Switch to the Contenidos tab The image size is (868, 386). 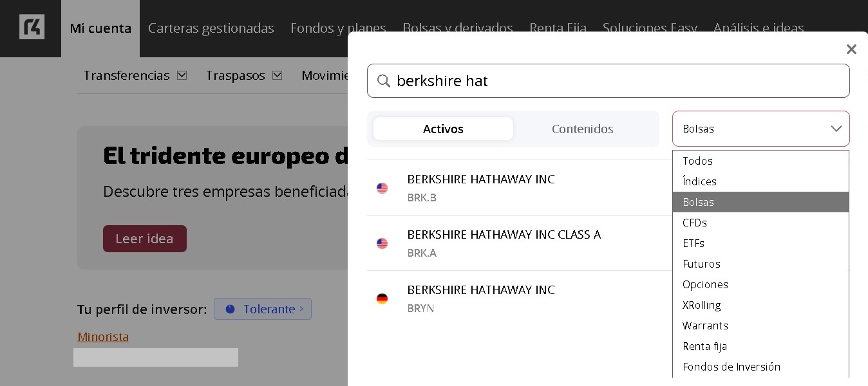[582, 129]
